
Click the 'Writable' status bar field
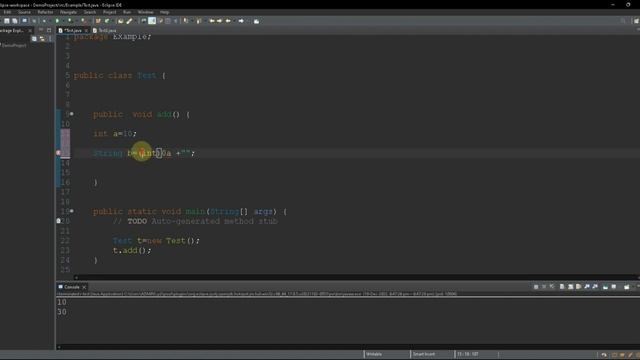coord(374,354)
